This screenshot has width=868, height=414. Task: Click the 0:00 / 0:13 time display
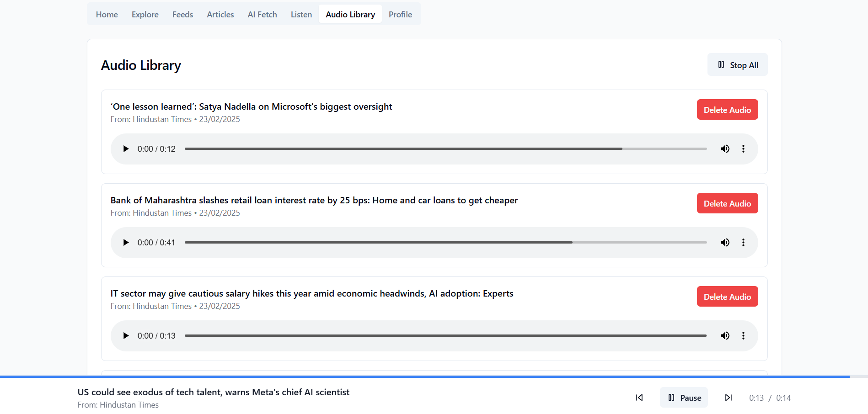pos(156,336)
